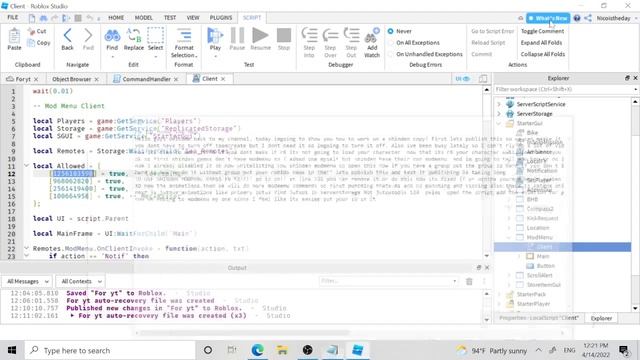The width and height of the screenshot is (640, 360).
Task: Toggle the UI visibility eye switch
Action: coord(462,79)
